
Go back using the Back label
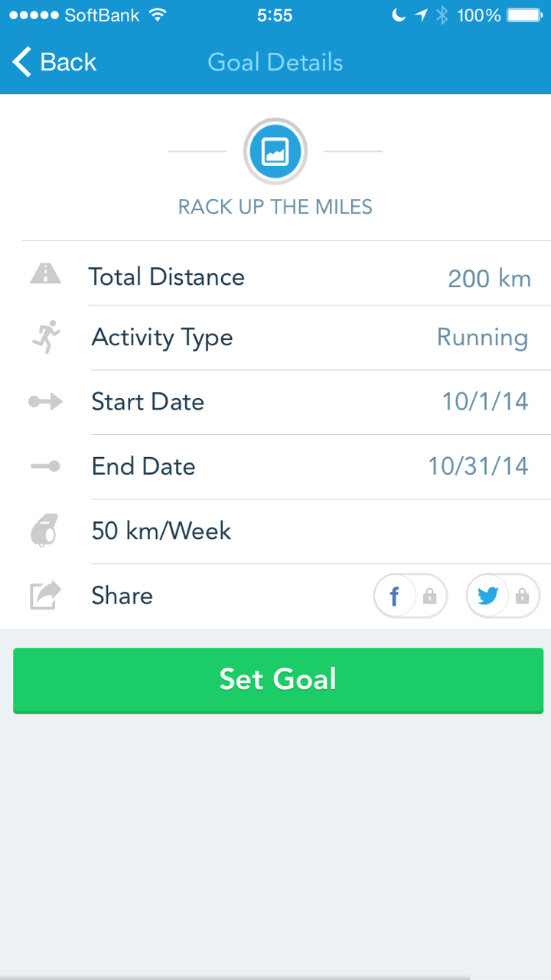tap(68, 62)
